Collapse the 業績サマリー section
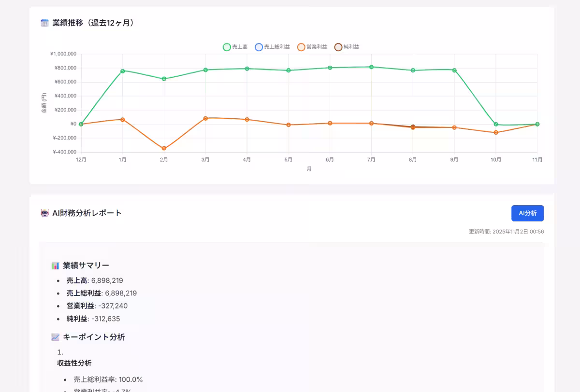Screen dimensions: 580x392 [x=86, y=265]
